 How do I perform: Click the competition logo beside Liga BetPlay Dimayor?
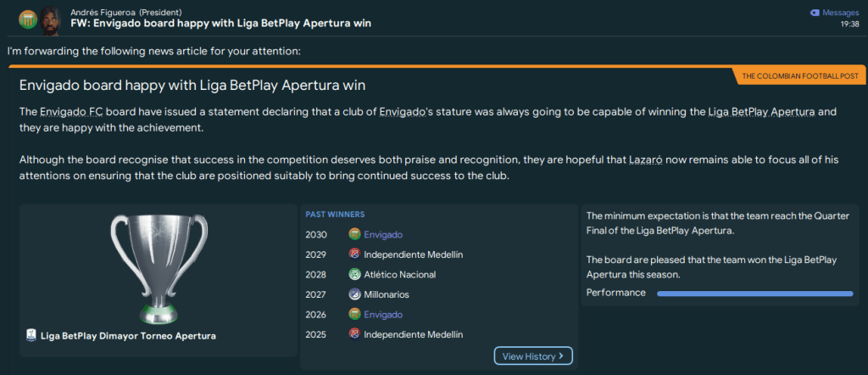point(31,336)
